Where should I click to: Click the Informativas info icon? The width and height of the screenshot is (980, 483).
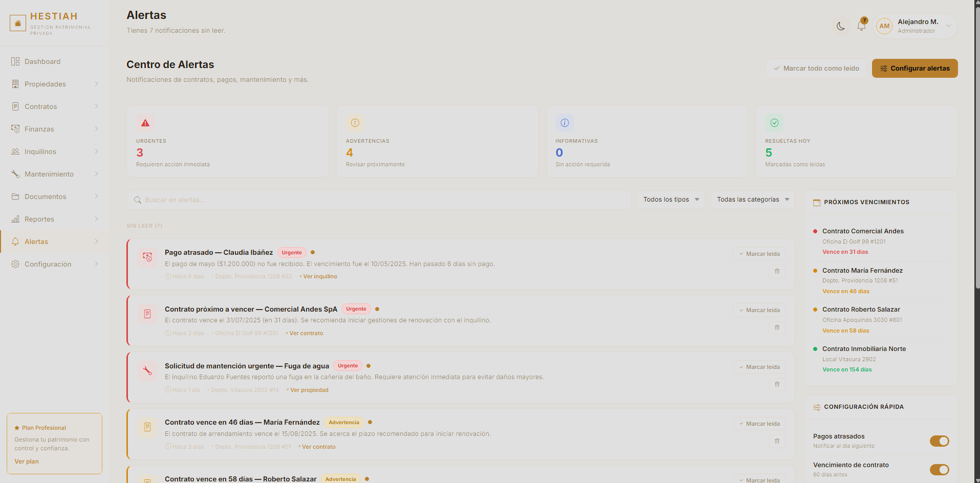tap(565, 123)
